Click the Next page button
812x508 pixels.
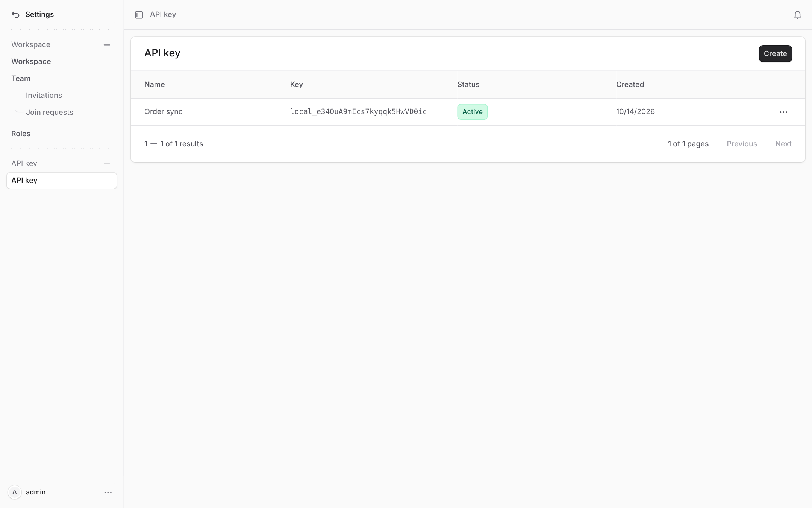coord(783,144)
